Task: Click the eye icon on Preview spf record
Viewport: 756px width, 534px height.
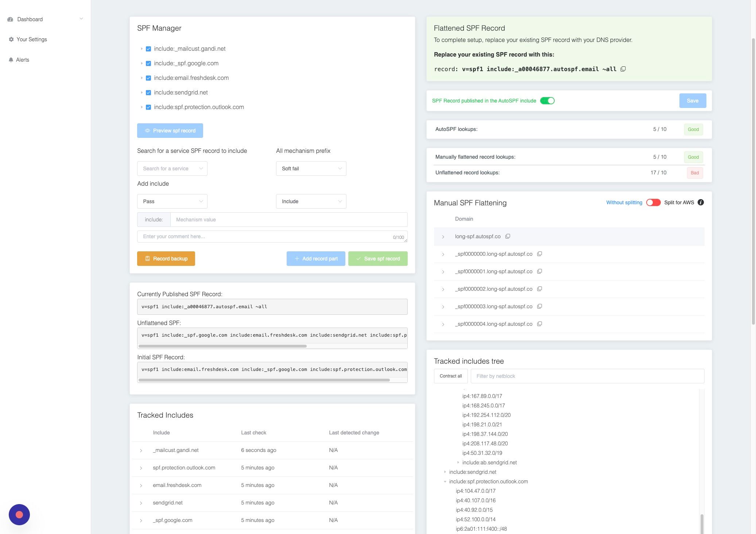Action: pos(147,130)
